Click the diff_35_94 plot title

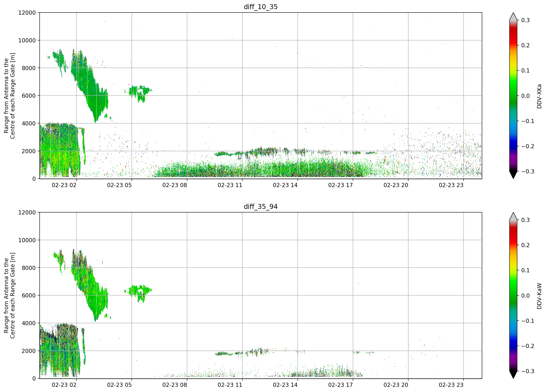(x=260, y=206)
